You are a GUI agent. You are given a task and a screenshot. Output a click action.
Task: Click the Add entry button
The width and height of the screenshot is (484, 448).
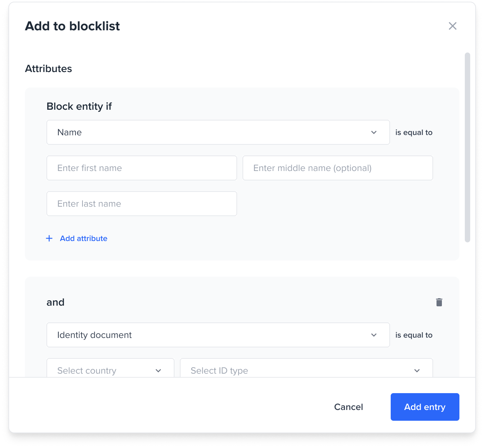click(425, 407)
